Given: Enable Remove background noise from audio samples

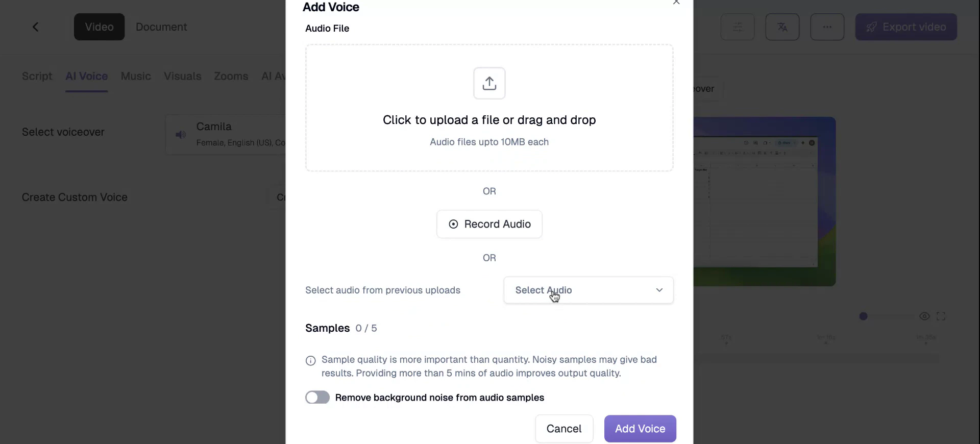Looking at the screenshot, I should point(317,398).
